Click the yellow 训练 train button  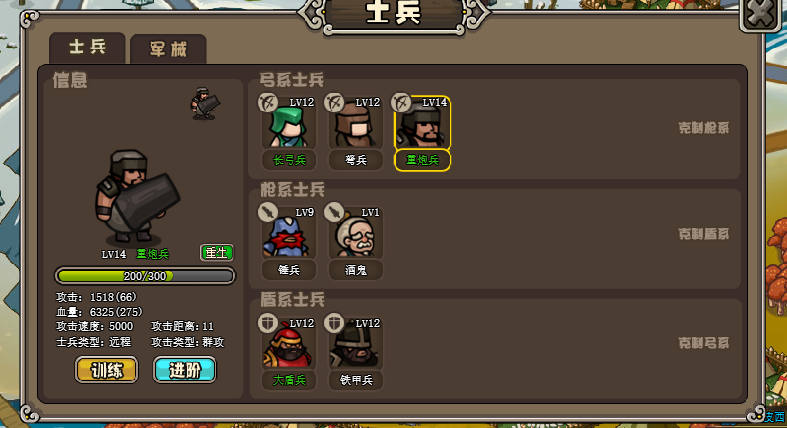[x=106, y=370]
